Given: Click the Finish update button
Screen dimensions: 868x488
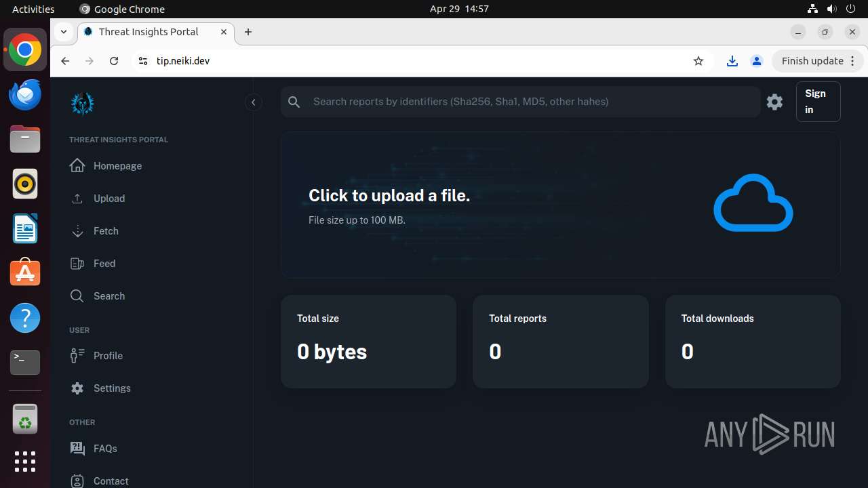Looking at the screenshot, I should point(818,61).
